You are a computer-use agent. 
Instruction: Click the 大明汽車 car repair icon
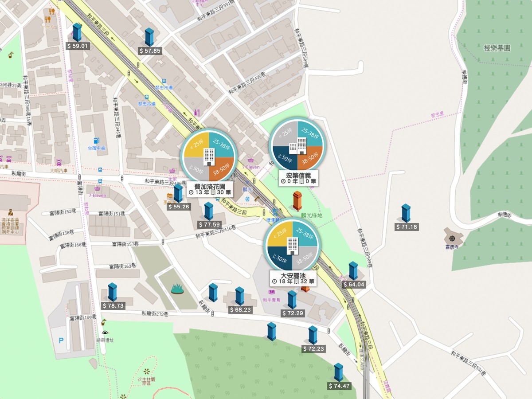[59, 162]
